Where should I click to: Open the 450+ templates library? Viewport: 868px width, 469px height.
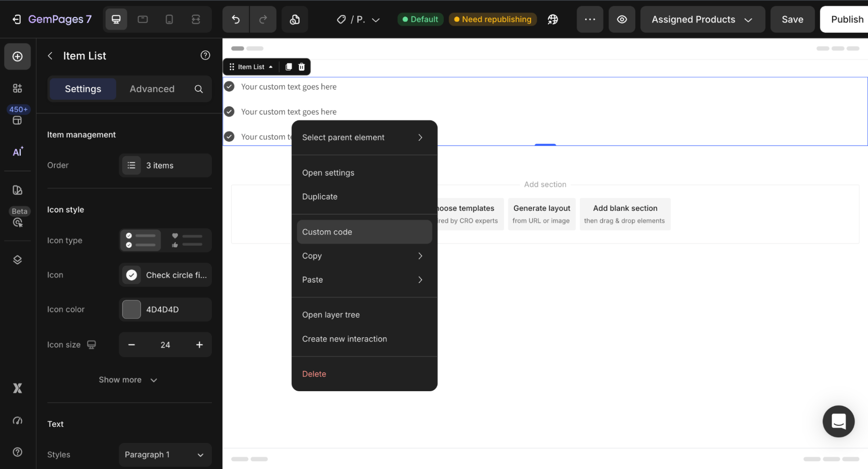tap(17, 116)
